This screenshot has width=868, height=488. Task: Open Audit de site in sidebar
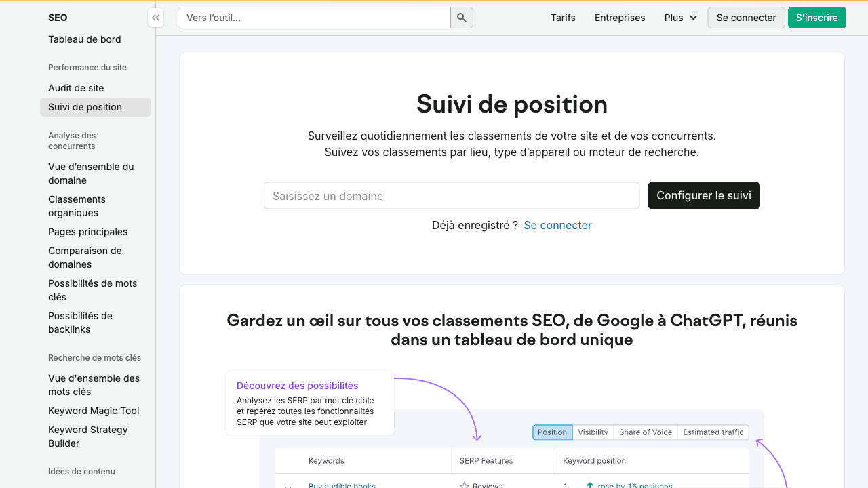tap(76, 88)
